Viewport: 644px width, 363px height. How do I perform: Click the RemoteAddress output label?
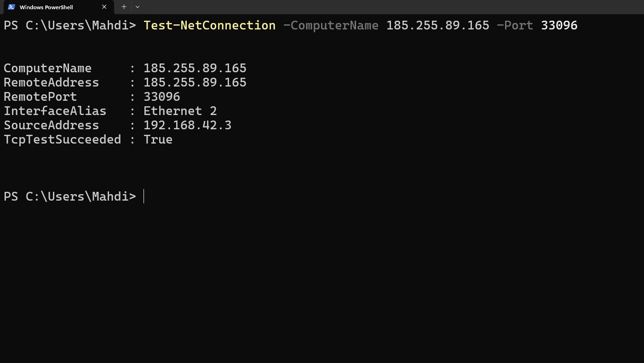point(51,83)
